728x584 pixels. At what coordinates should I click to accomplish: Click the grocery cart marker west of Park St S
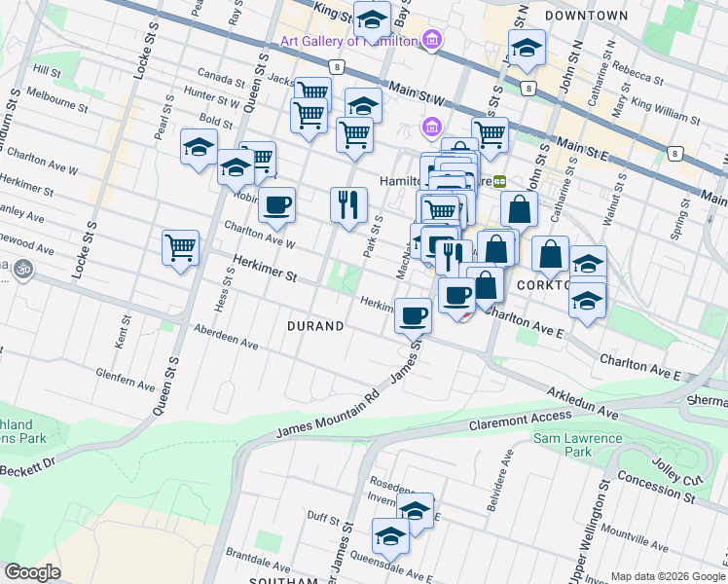[x=354, y=136]
